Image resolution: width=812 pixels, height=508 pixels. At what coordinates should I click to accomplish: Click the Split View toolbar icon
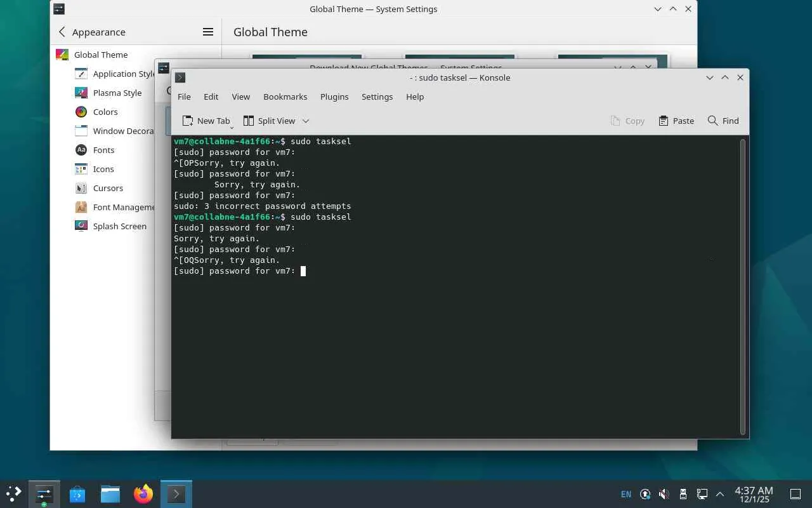pyautogui.click(x=249, y=121)
